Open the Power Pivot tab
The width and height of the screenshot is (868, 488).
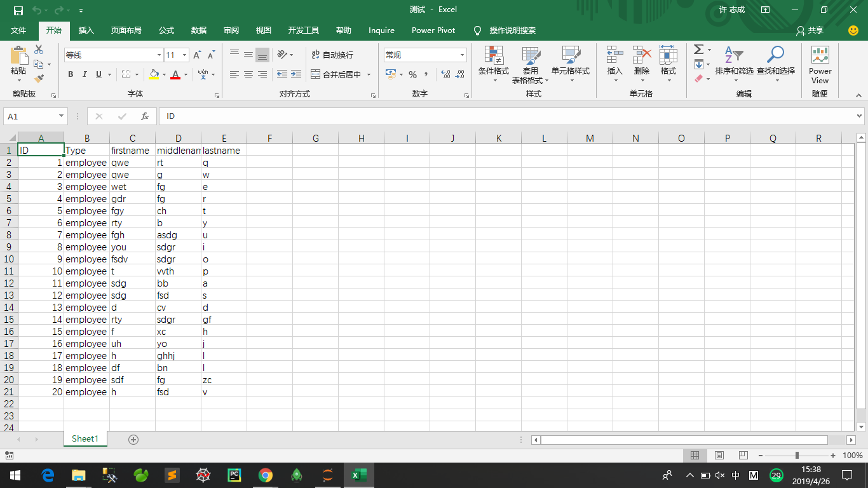tap(433, 30)
